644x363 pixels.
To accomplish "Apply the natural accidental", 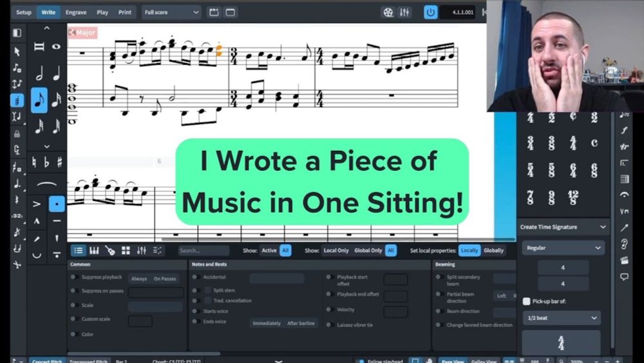I will (34, 162).
